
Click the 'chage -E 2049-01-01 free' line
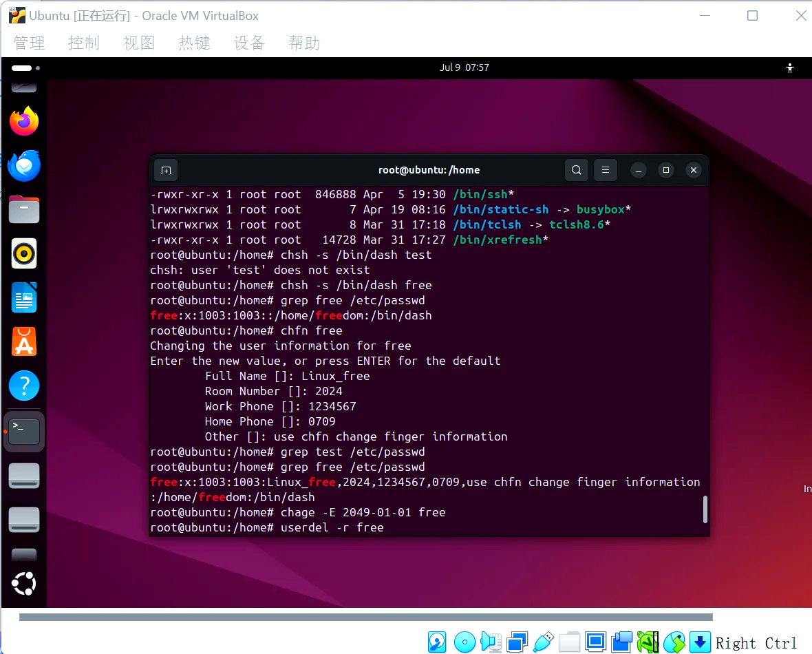tap(298, 512)
